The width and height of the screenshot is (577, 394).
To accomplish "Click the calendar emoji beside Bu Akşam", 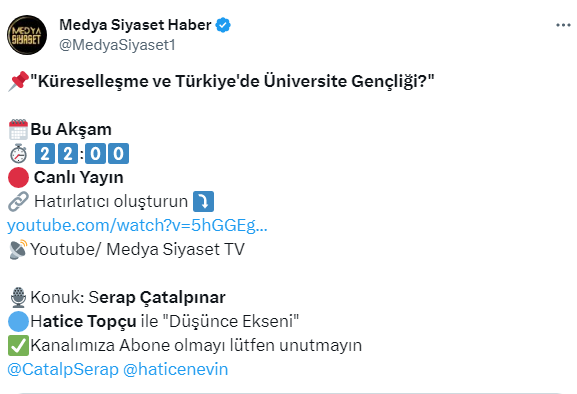I will click(x=18, y=129).
